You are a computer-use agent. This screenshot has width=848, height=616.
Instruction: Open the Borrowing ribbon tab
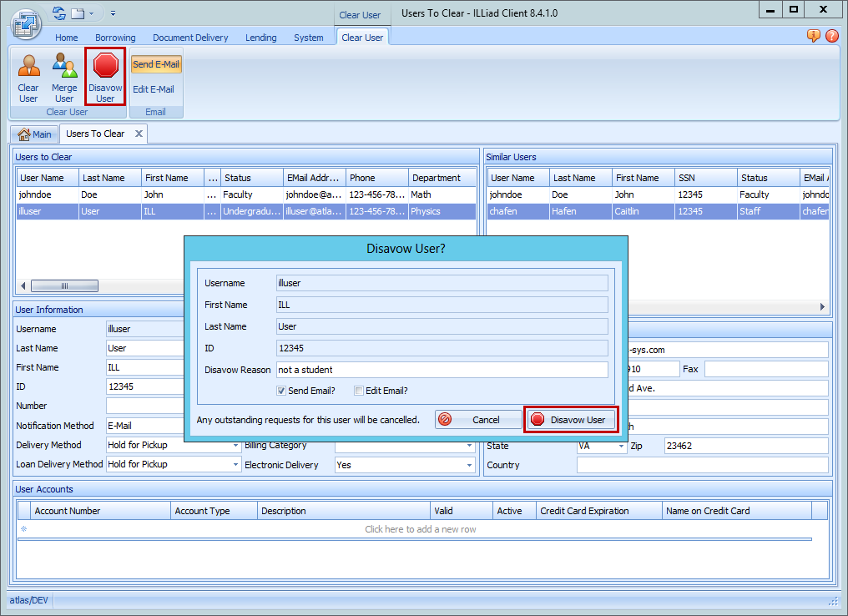click(115, 38)
